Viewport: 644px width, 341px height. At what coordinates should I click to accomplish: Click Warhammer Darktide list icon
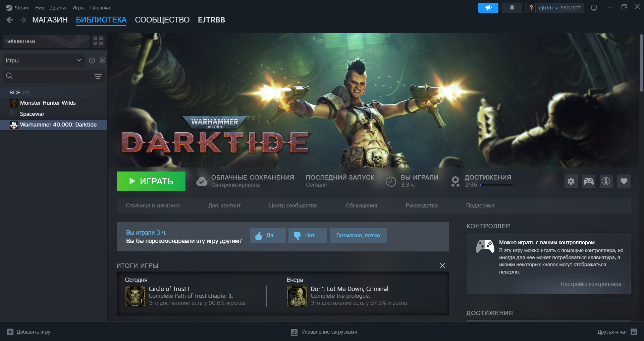point(14,125)
